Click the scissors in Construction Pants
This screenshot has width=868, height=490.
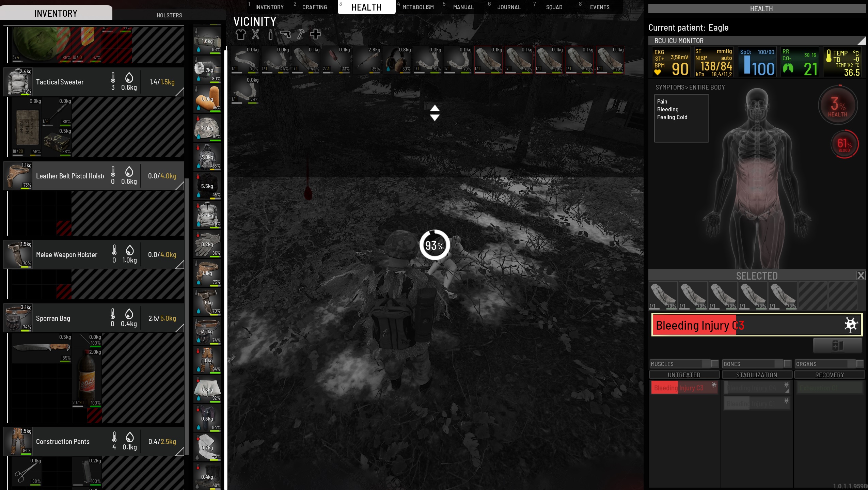click(x=27, y=472)
